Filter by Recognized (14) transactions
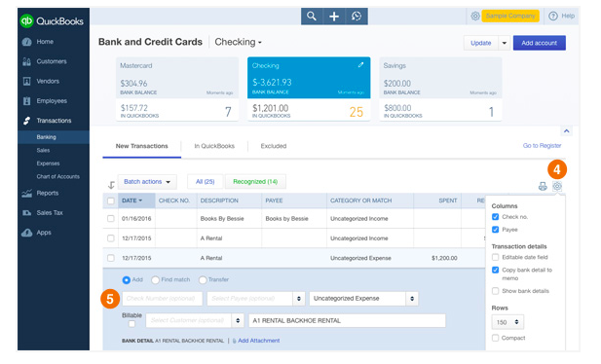The width and height of the screenshot is (601, 364). 255,182
